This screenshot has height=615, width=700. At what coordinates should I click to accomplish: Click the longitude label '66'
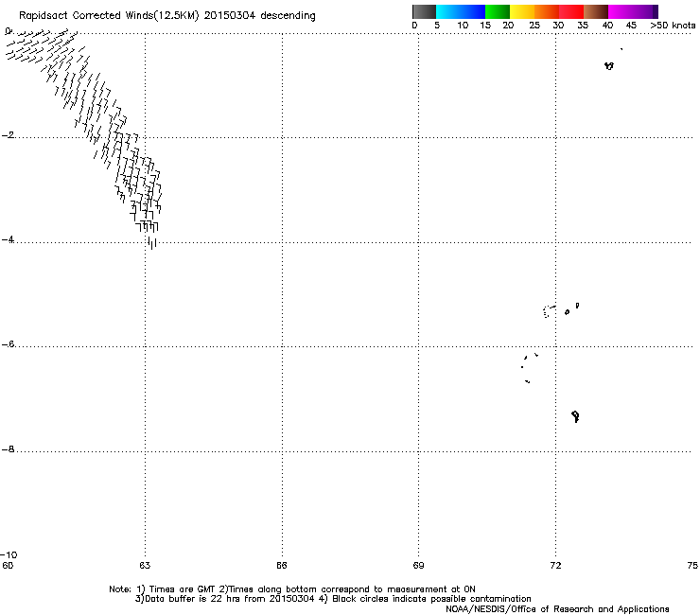281,566
